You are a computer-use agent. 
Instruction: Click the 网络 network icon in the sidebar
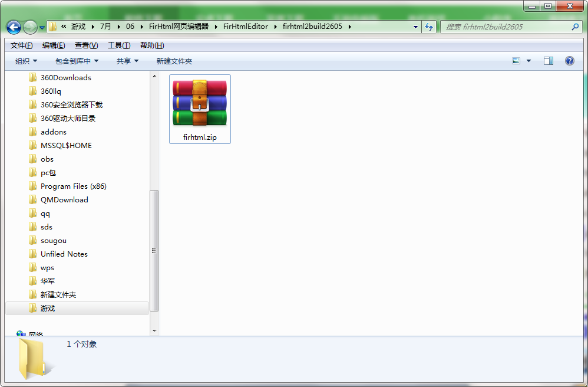(21, 333)
